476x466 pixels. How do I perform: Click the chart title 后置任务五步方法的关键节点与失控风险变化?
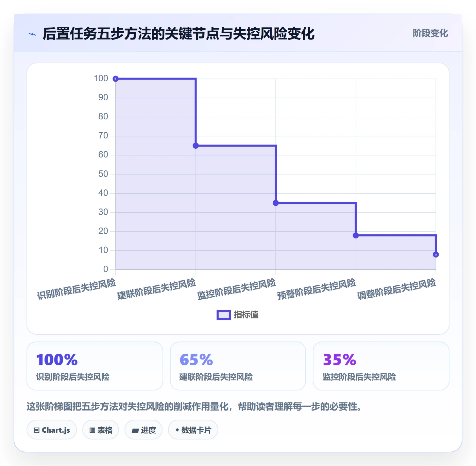(178, 34)
